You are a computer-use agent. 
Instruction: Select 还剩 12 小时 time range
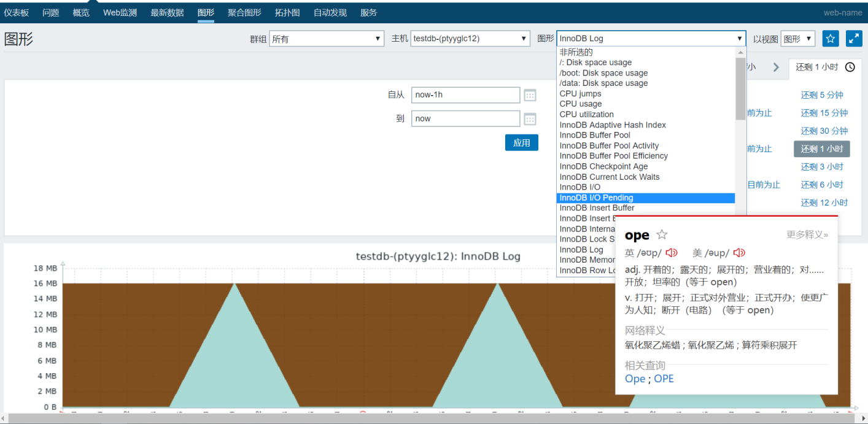[824, 202]
